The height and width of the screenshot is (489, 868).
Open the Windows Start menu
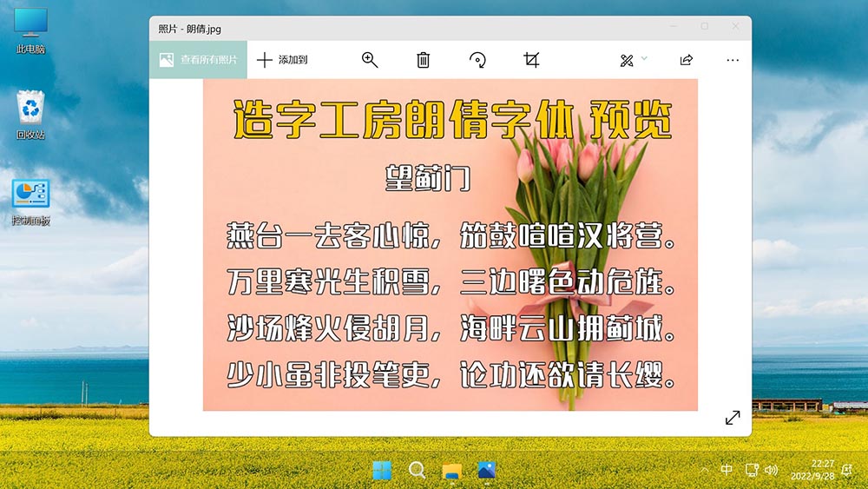[382, 471]
